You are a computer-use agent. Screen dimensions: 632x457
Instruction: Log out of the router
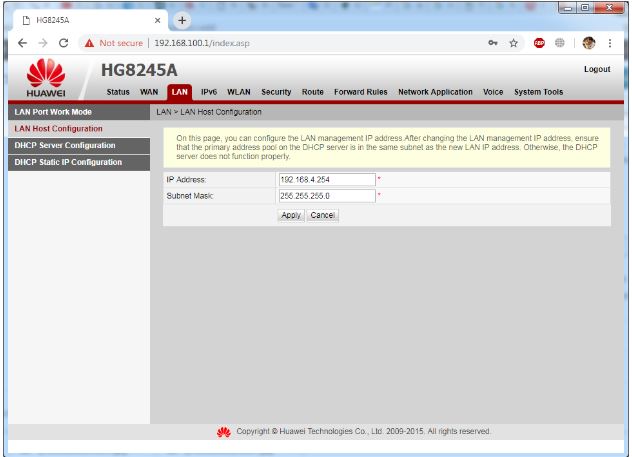(x=596, y=69)
